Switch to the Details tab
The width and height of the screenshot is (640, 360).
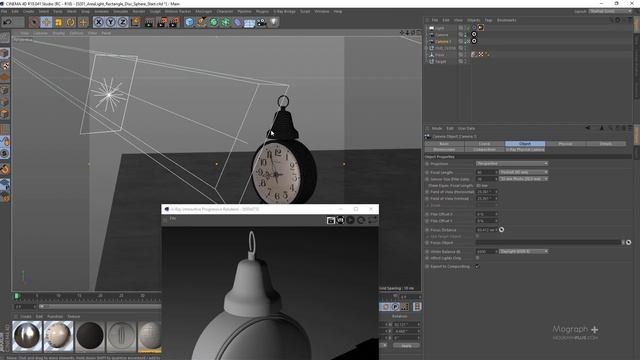point(606,144)
